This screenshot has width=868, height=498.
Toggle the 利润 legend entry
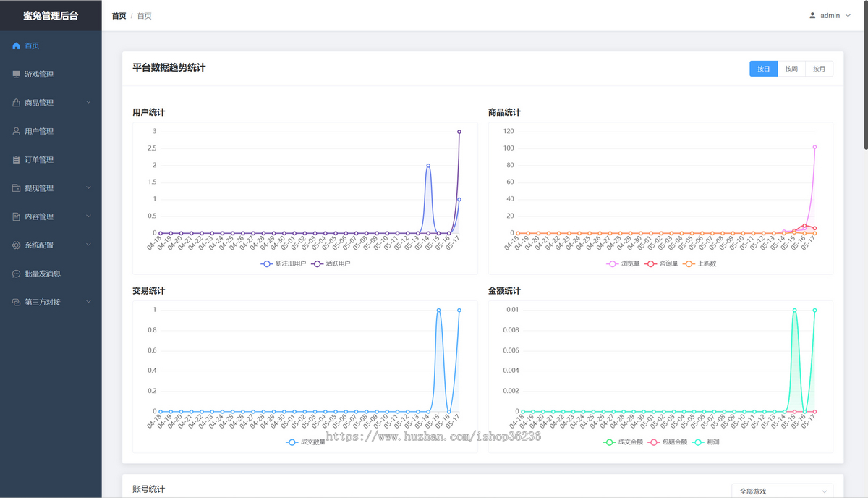(706, 442)
